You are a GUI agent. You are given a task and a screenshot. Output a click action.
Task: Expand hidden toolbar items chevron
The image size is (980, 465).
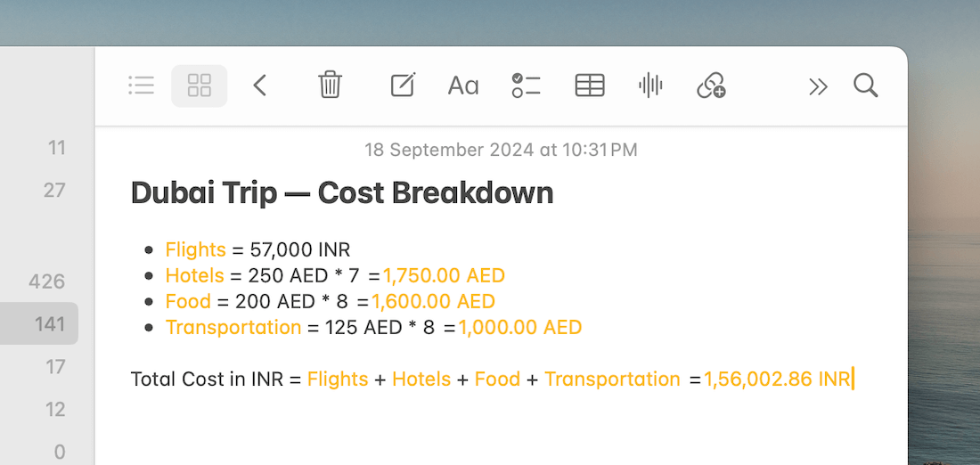click(x=818, y=86)
